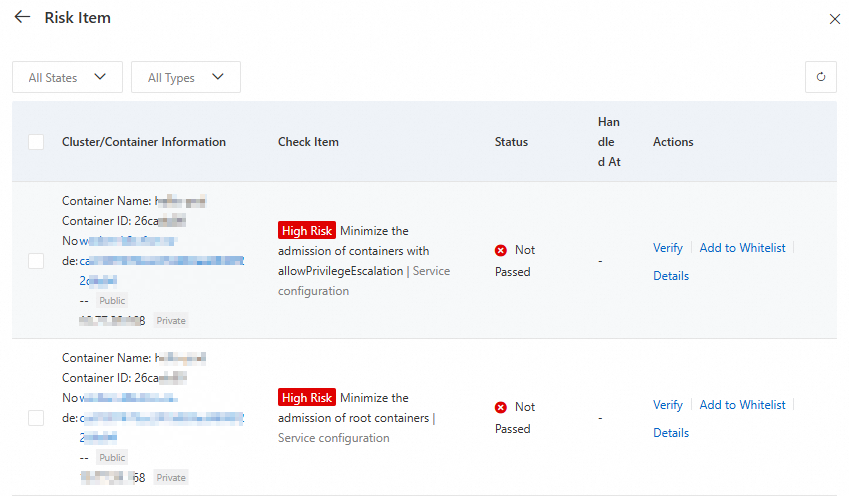Image resolution: width=849 pixels, height=496 pixels.
Task: Close the Risk Item panel
Action: pos(835,18)
